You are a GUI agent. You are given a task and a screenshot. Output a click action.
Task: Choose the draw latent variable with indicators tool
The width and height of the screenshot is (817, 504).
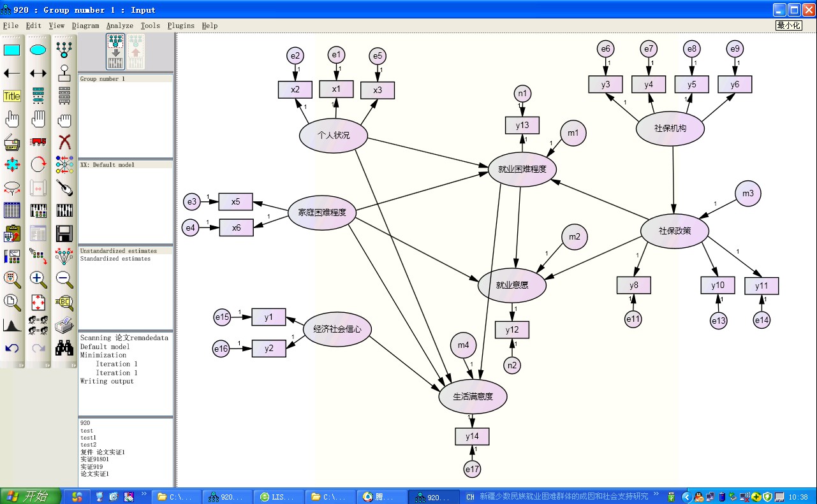[64, 50]
